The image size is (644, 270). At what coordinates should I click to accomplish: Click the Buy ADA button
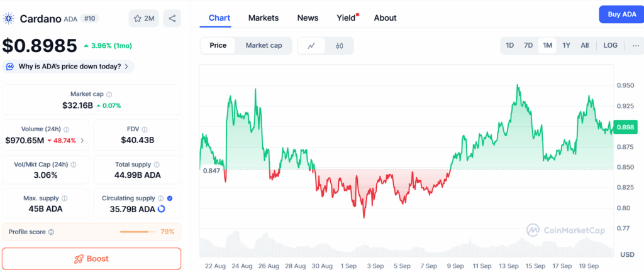coord(620,14)
